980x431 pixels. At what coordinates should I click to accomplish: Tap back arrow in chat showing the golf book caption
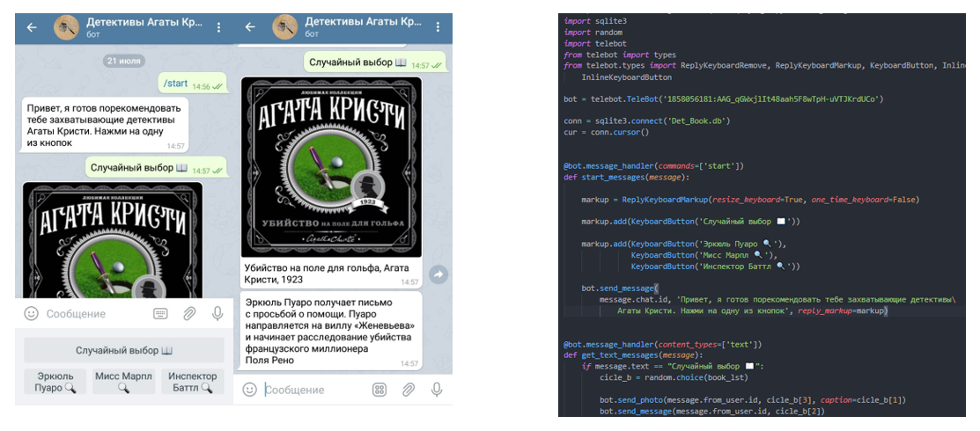click(250, 27)
